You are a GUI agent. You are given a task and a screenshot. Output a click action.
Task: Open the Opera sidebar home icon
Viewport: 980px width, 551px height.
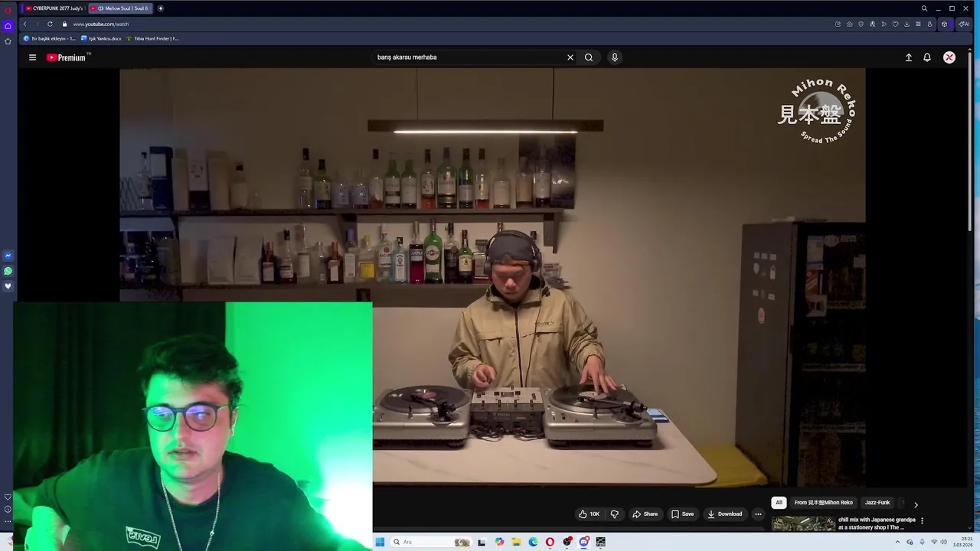click(x=8, y=26)
